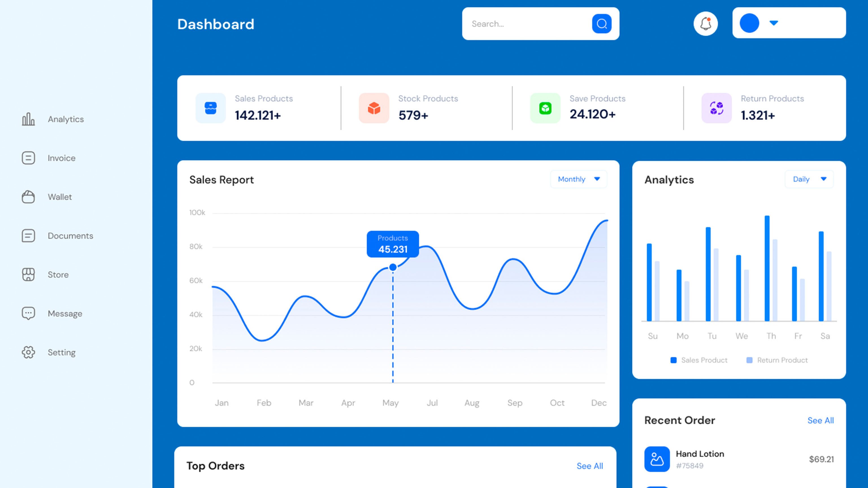Image resolution: width=868 pixels, height=488 pixels.
Task: Click the Return Product legend swatch
Action: 749,360
